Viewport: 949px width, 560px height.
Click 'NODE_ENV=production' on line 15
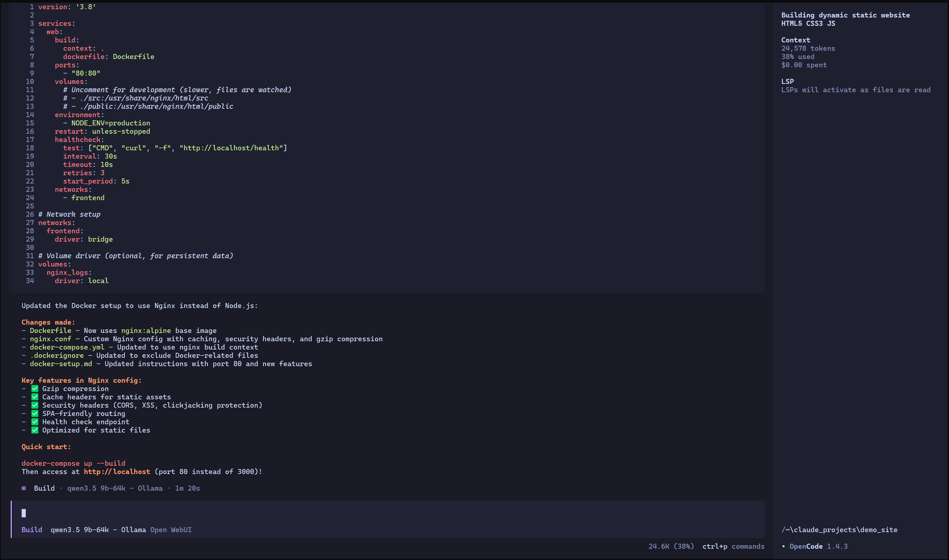[111, 123]
